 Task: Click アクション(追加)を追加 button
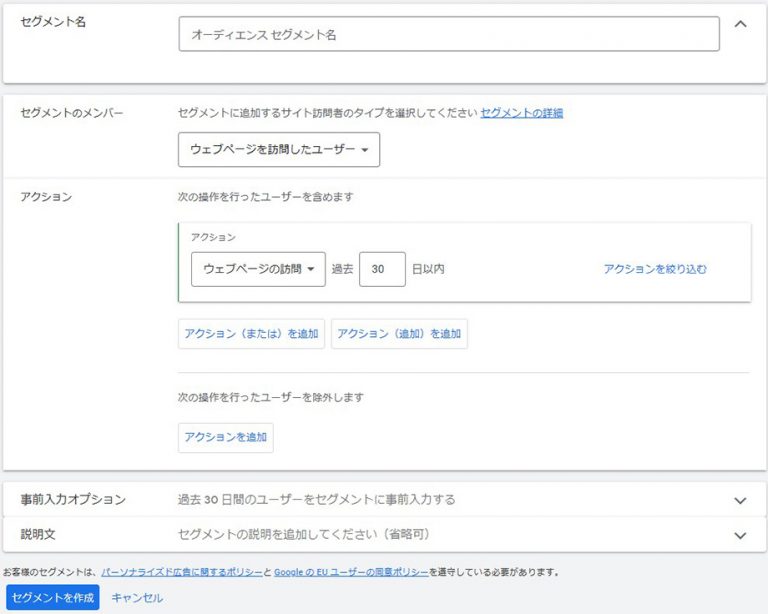[x=399, y=333]
